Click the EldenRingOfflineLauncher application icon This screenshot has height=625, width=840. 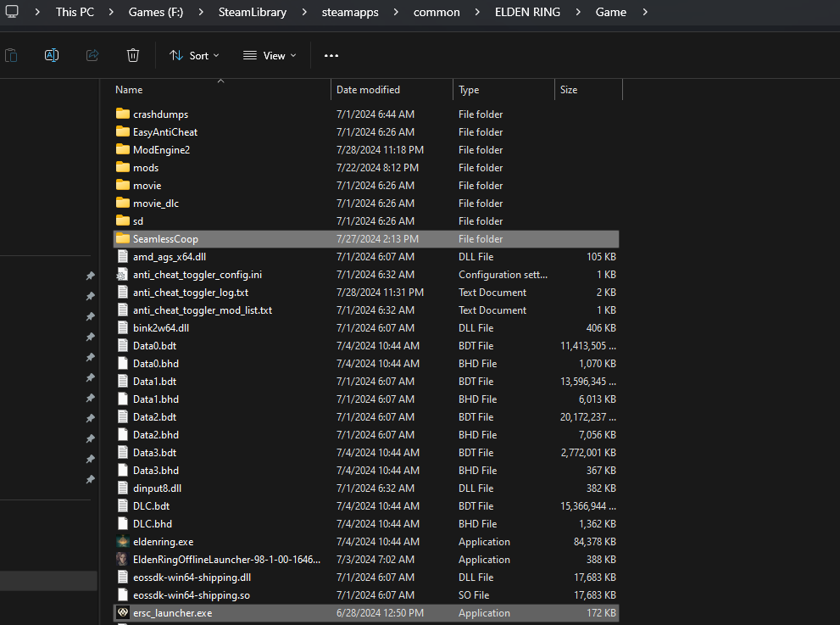[x=123, y=559]
